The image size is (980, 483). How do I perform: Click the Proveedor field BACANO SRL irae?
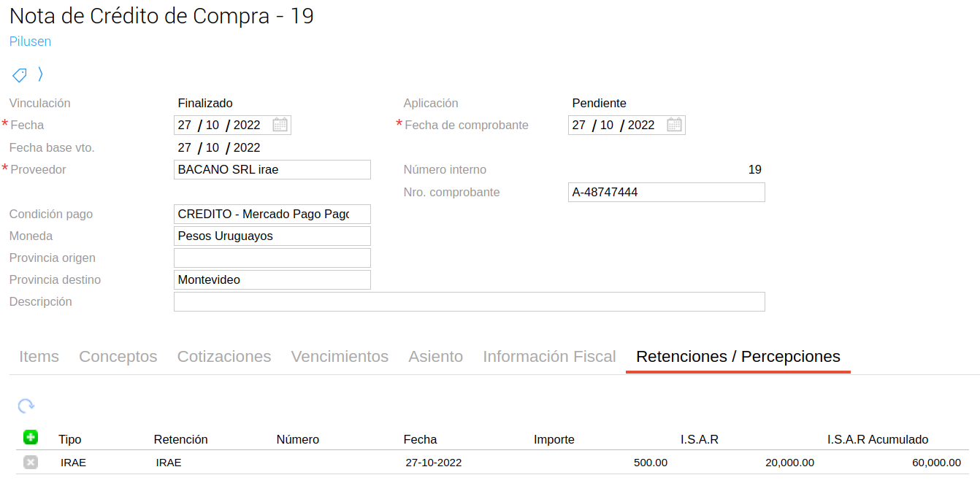(x=272, y=170)
